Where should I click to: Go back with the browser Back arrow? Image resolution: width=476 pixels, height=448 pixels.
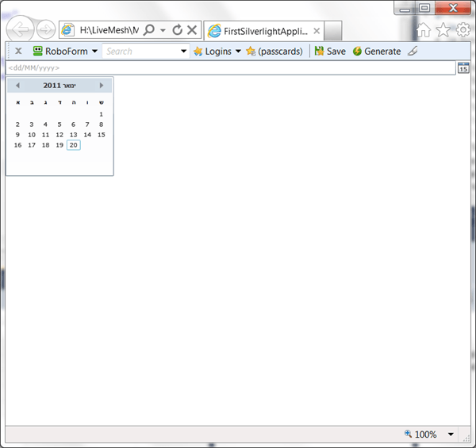(20, 29)
